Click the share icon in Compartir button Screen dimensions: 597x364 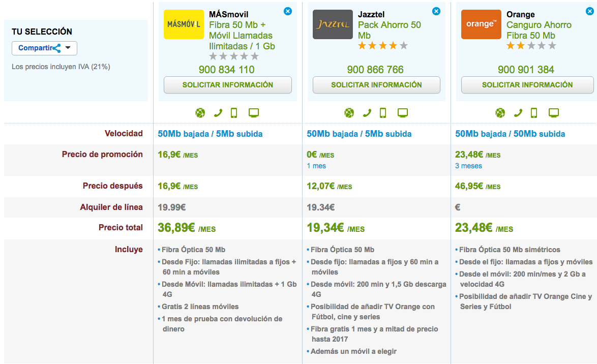tap(57, 48)
